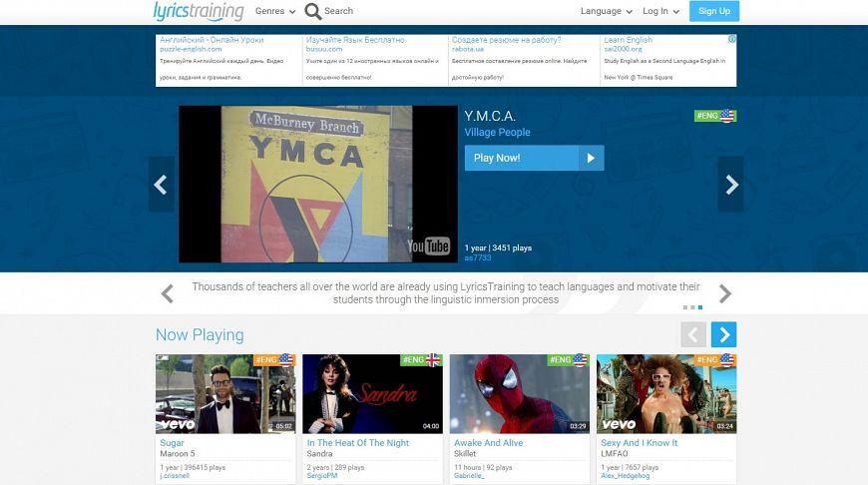This screenshot has height=485, width=868.
Task: Show previous testimonial quote
Action: 168,293
